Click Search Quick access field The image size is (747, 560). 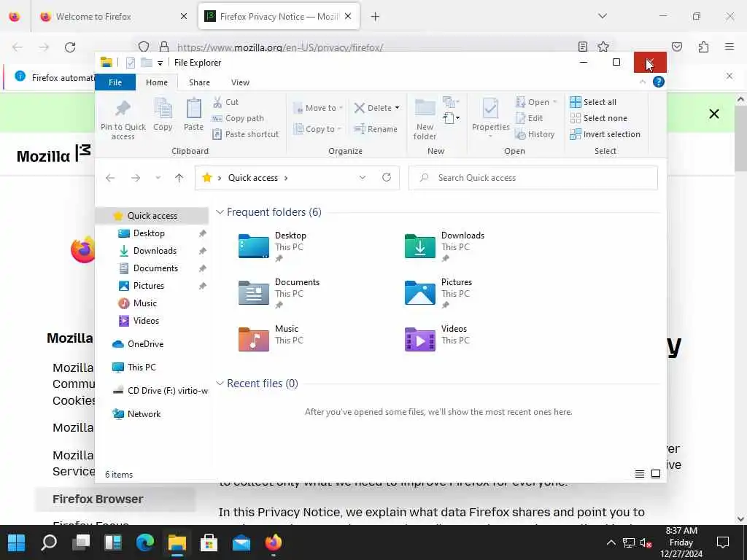(x=533, y=178)
